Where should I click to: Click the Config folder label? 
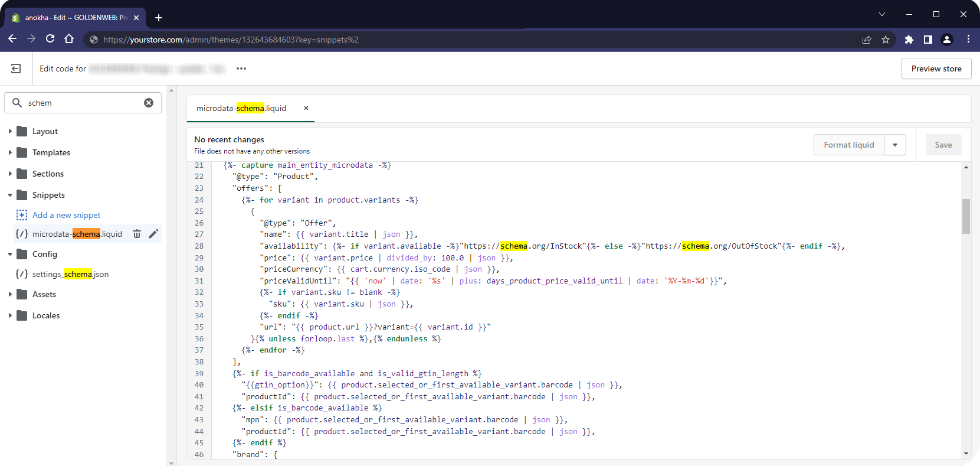(x=45, y=254)
